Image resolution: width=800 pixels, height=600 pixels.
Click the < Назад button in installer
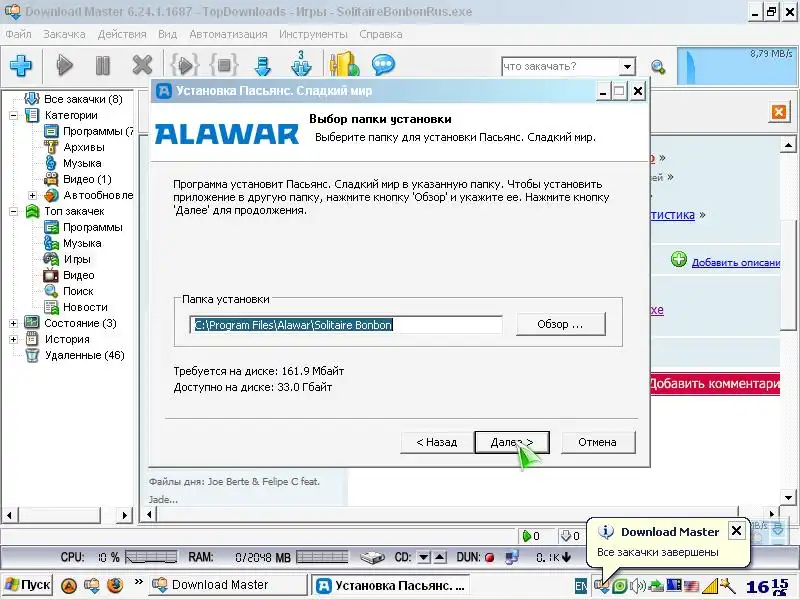(437, 442)
